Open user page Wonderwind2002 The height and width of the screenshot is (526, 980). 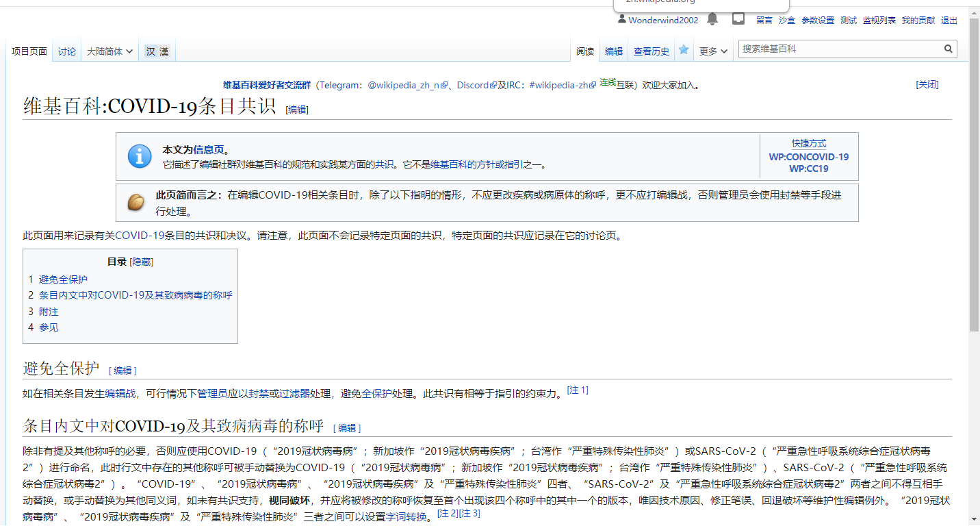pyautogui.click(x=663, y=21)
